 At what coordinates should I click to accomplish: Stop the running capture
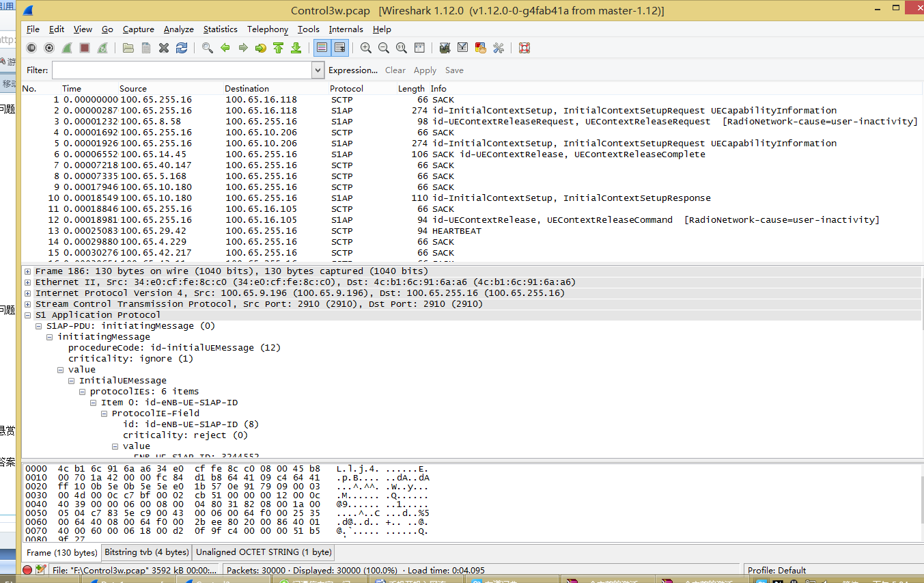85,48
